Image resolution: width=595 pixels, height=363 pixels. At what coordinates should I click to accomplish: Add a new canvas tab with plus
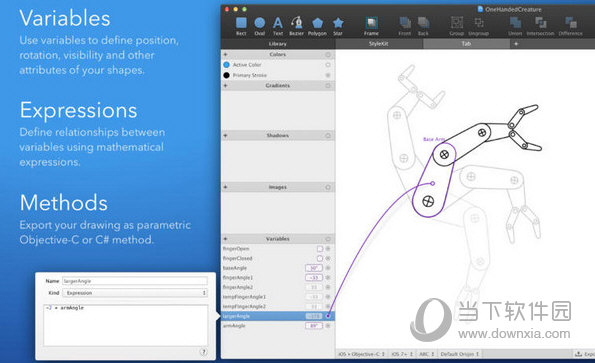pos(516,44)
